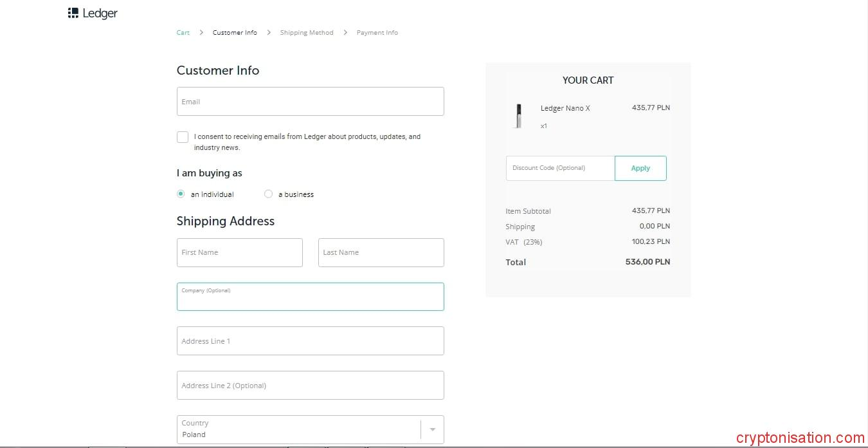Screen dimensions: 868x448
Task: Enable the email consent checkbox
Action: (183, 137)
